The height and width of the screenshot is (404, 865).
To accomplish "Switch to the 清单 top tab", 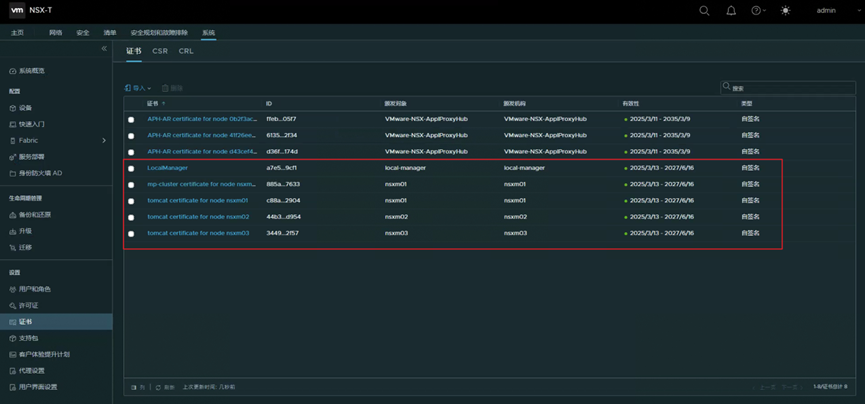I will click(x=110, y=33).
